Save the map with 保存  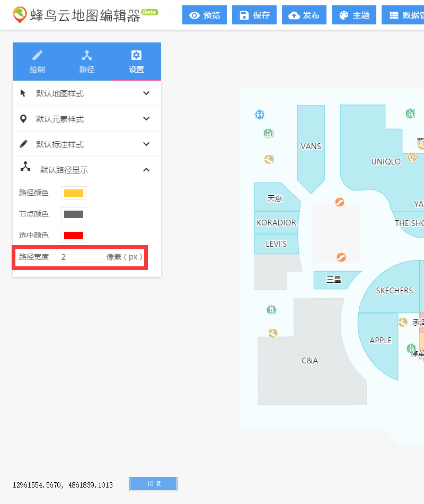point(254,15)
